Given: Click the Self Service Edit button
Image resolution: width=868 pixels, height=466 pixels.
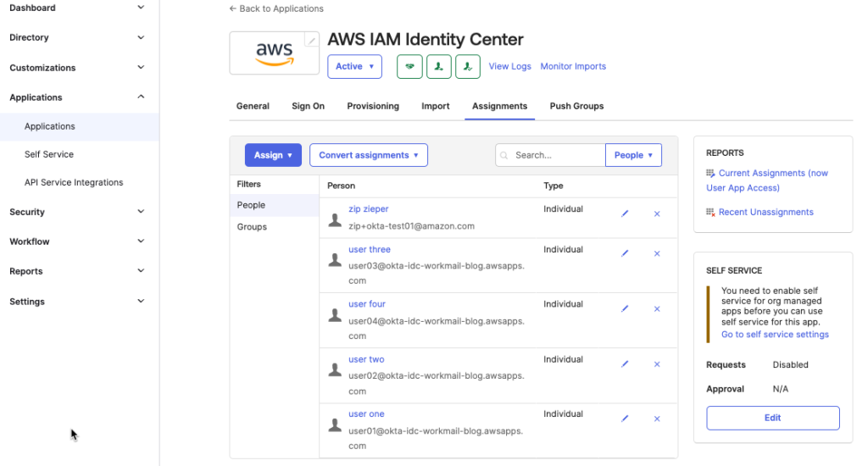Looking at the screenshot, I should click(773, 418).
